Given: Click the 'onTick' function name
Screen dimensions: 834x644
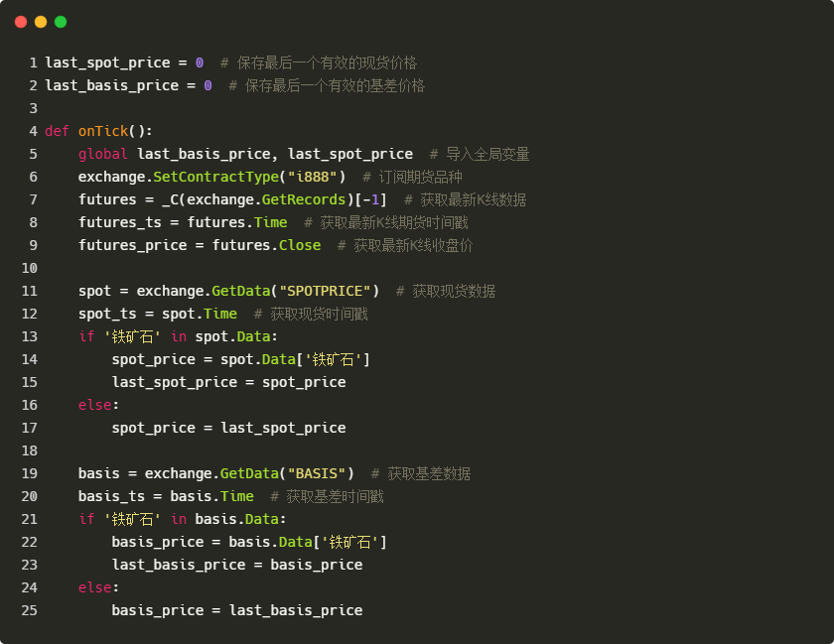Looking at the screenshot, I should (103, 131).
